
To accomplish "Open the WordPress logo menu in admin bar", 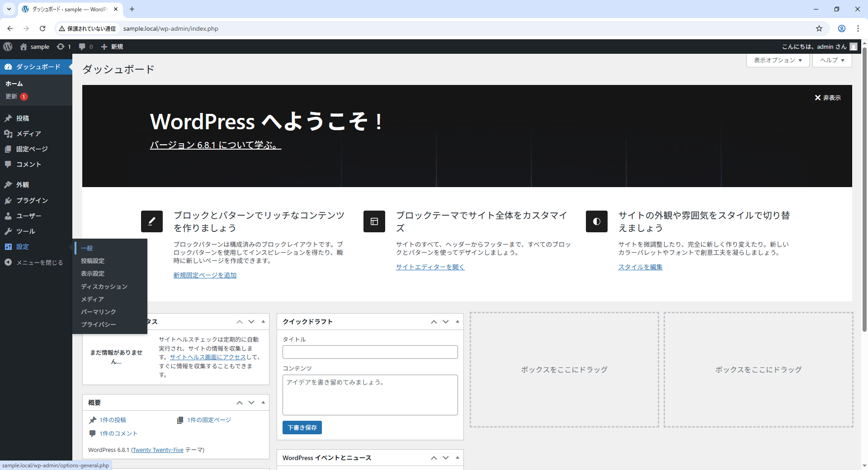I will click(8, 47).
